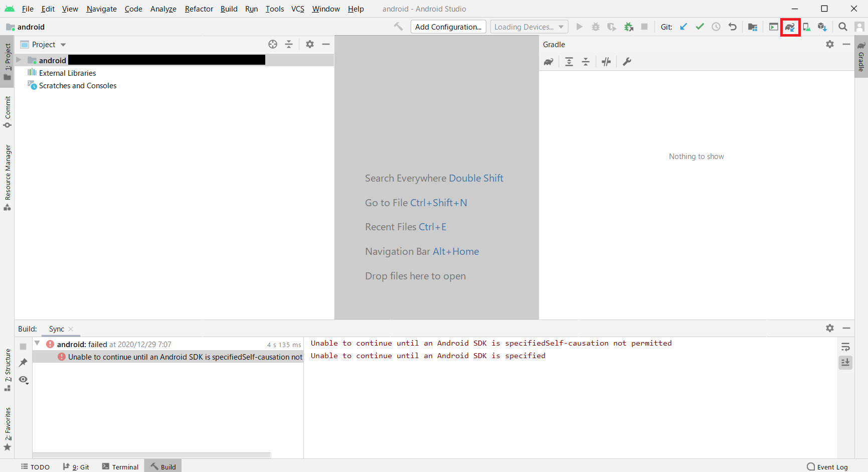868x472 pixels.
Task: Open the TODO tool window
Action: click(35, 466)
